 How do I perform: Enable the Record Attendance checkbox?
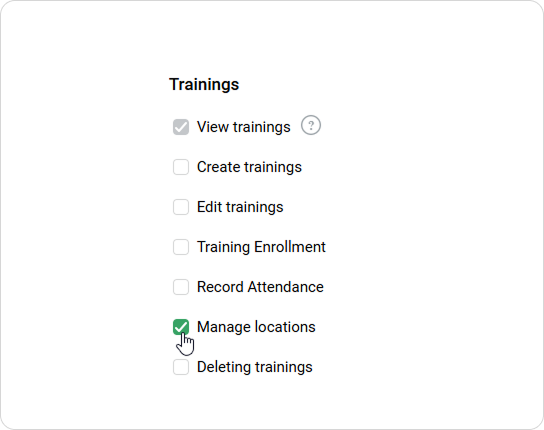point(181,287)
